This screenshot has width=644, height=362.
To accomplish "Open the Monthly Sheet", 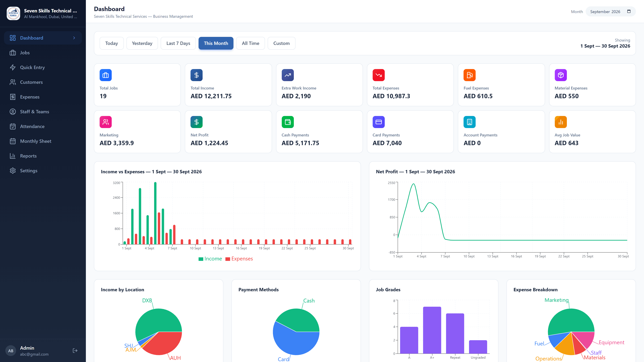I will pyautogui.click(x=43, y=141).
